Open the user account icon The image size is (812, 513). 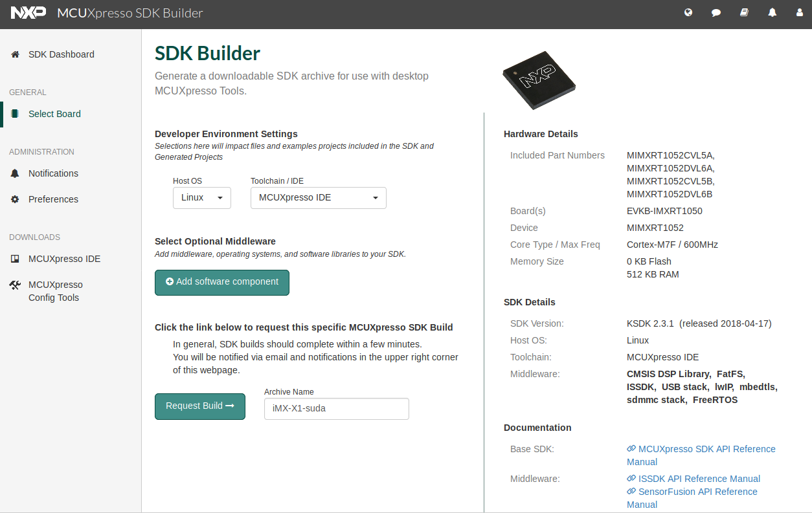799,12
